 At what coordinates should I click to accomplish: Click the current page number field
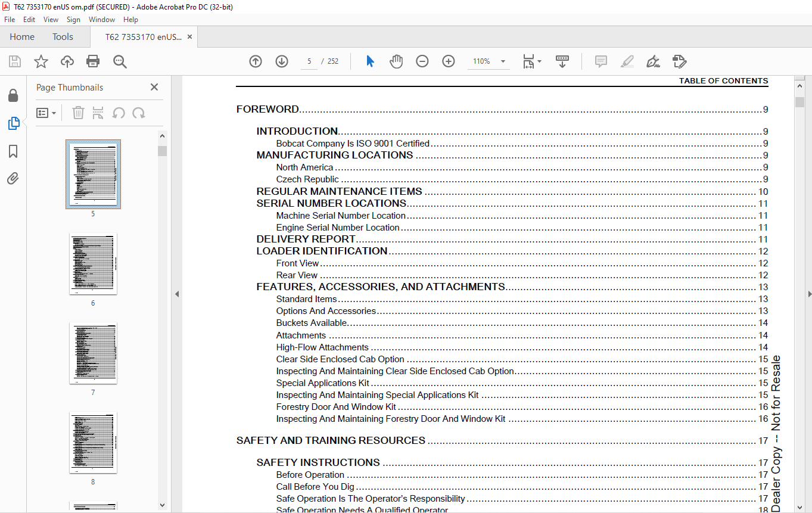pyautogui.click(x=309, y=61)
